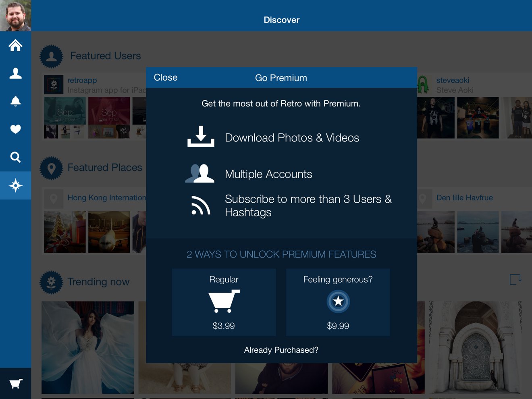The height and width of the screenshot is (399, 532).
Task: Click the Multiple Accounts people icon
Action: point(200,173)
